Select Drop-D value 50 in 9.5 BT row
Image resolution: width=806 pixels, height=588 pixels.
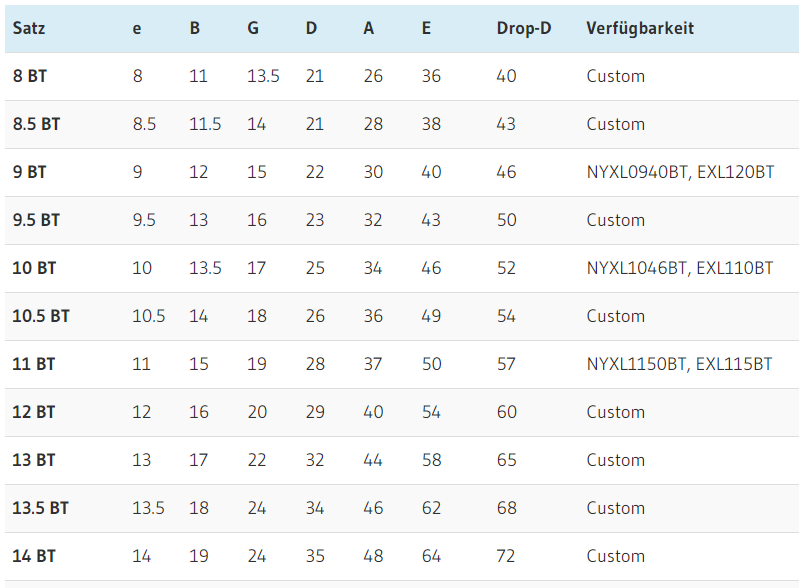point(506,220)
